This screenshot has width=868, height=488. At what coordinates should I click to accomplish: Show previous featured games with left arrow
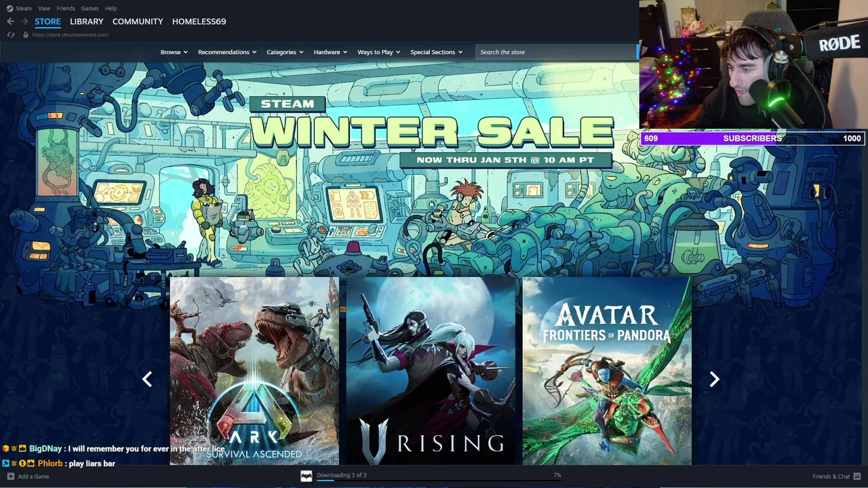pyautogui.click(x=147, y=379)
